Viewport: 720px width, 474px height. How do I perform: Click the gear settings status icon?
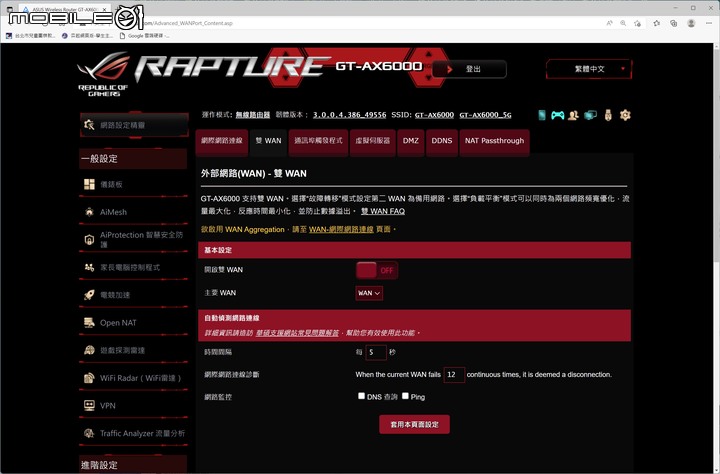tap(625, 115)
